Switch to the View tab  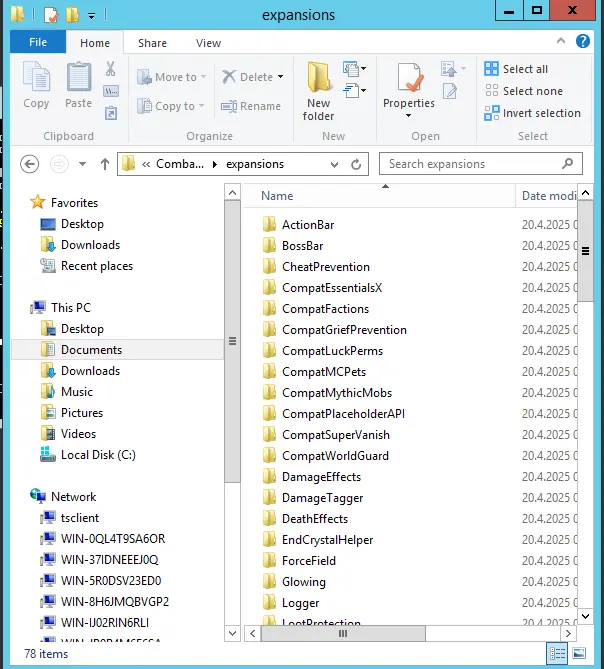208,43
